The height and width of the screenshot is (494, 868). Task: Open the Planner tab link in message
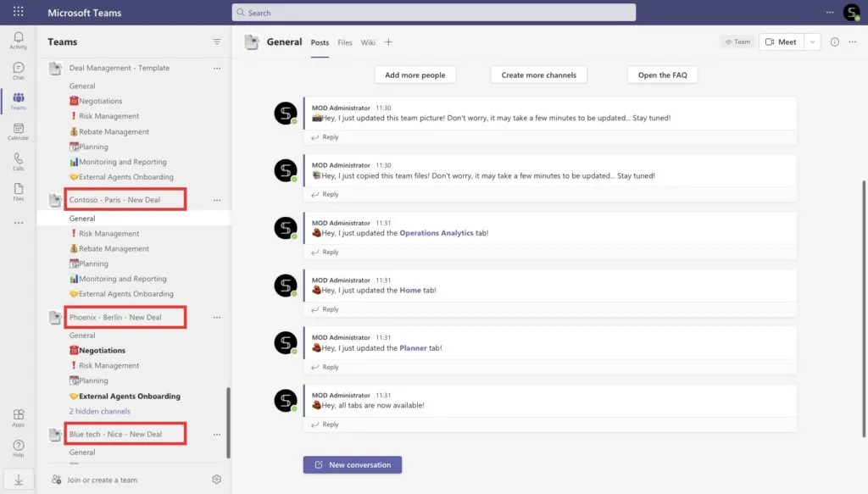(413, 348)
